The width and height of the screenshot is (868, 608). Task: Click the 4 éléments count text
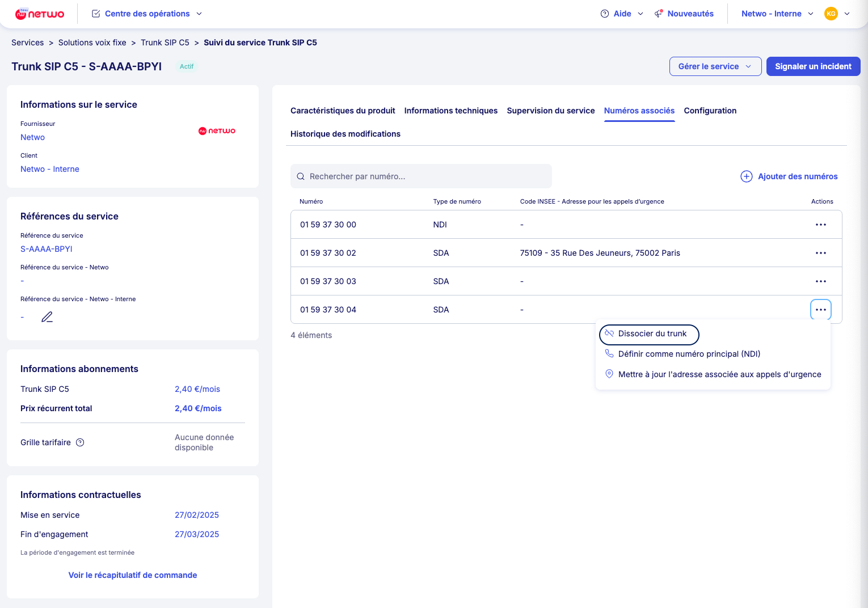[x=311, y=335]
